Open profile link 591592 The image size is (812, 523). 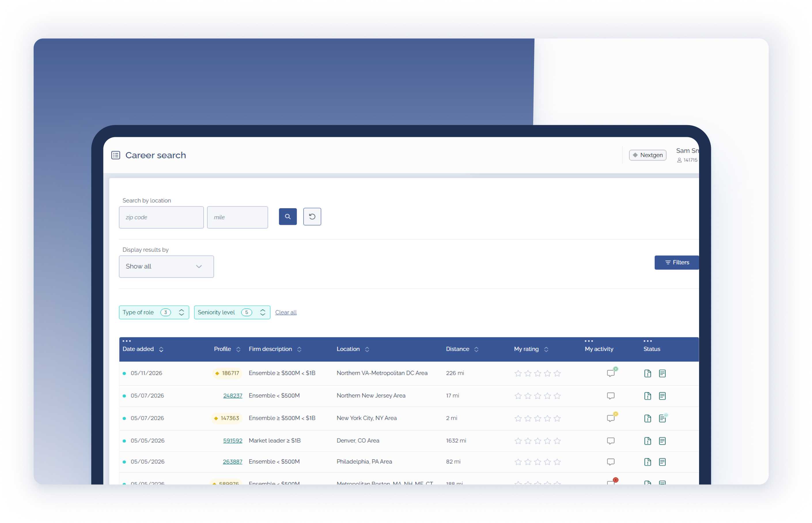pos(233,441)
